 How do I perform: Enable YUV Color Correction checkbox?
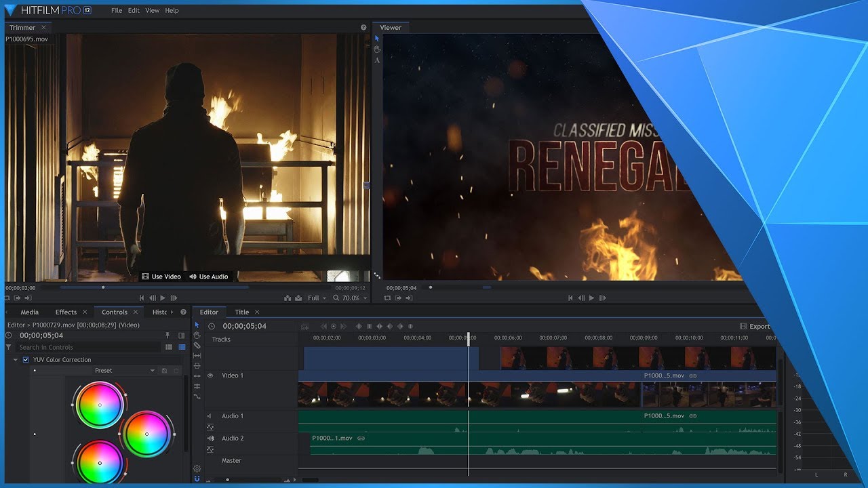coord(26,360)
